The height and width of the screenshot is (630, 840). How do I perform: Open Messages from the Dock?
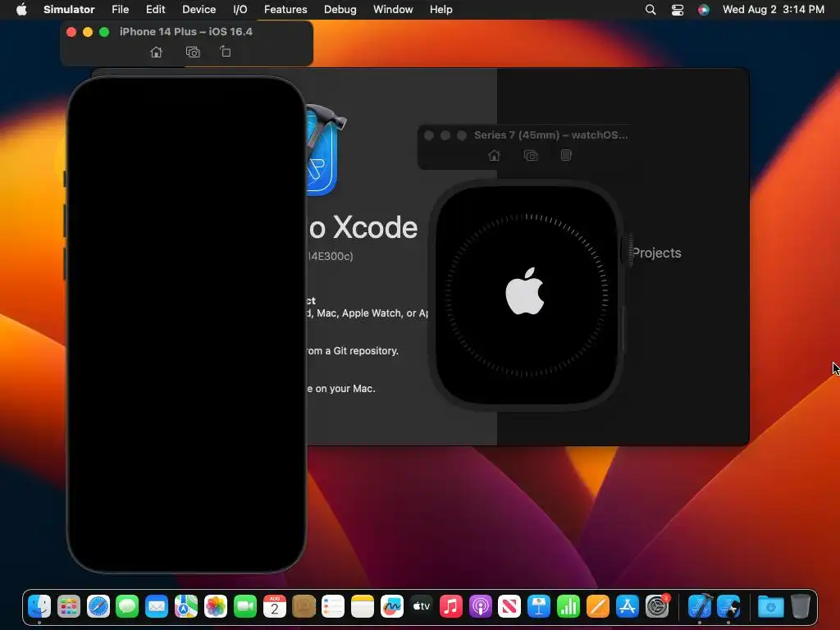point(127,606)
